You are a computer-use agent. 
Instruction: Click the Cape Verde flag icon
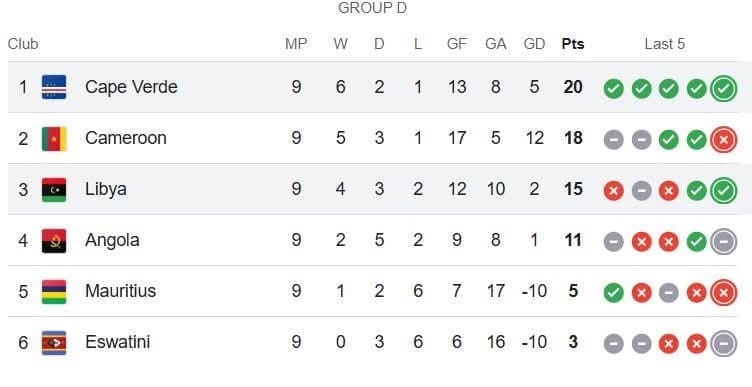54,87
